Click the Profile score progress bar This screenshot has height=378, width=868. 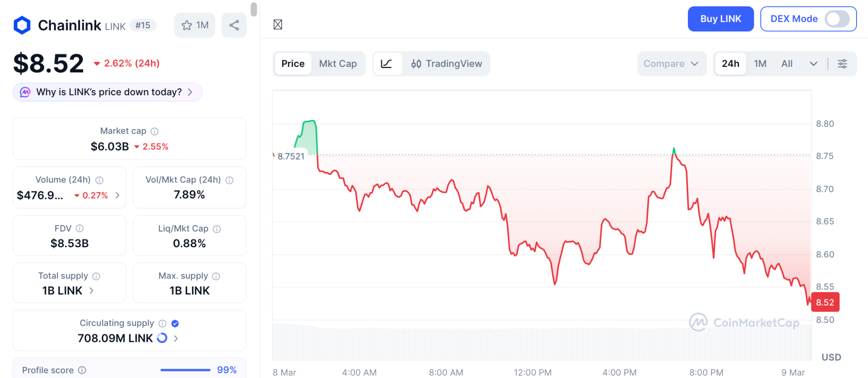tap(185, 370)
